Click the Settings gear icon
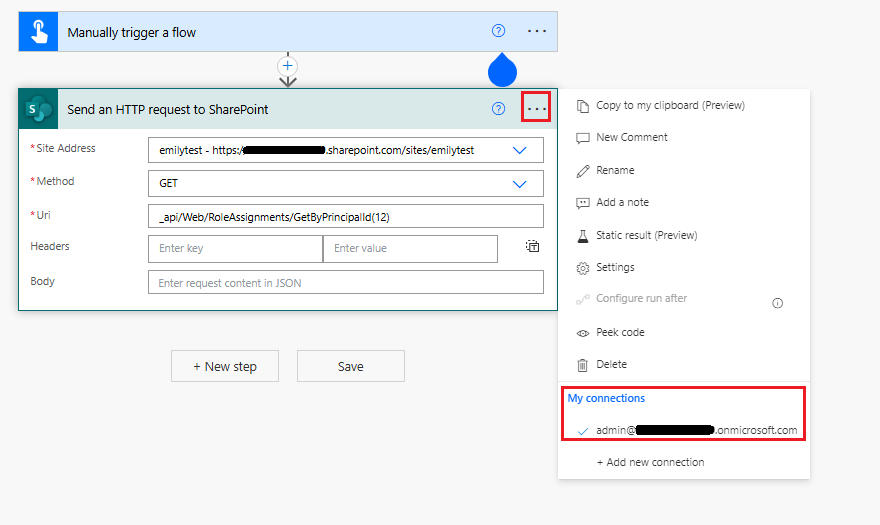The height and width of the screenshot is (525, 880). click(x=583, y=268)
